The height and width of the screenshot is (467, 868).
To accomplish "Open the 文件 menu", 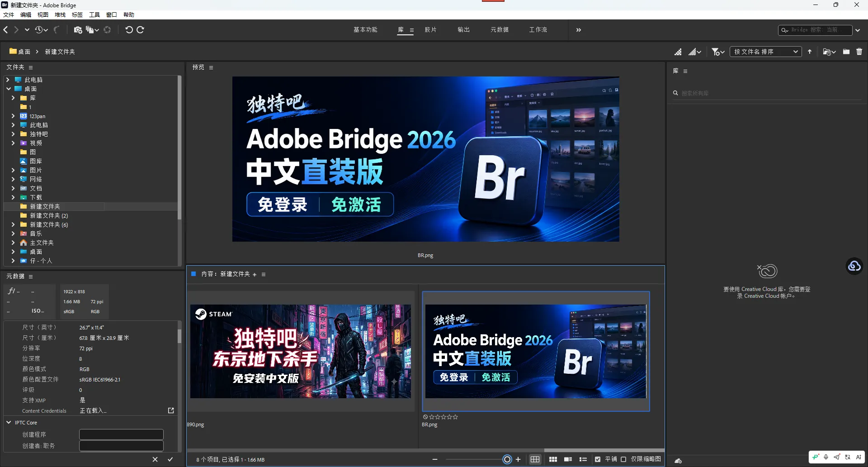I will [x=9, y=15].
